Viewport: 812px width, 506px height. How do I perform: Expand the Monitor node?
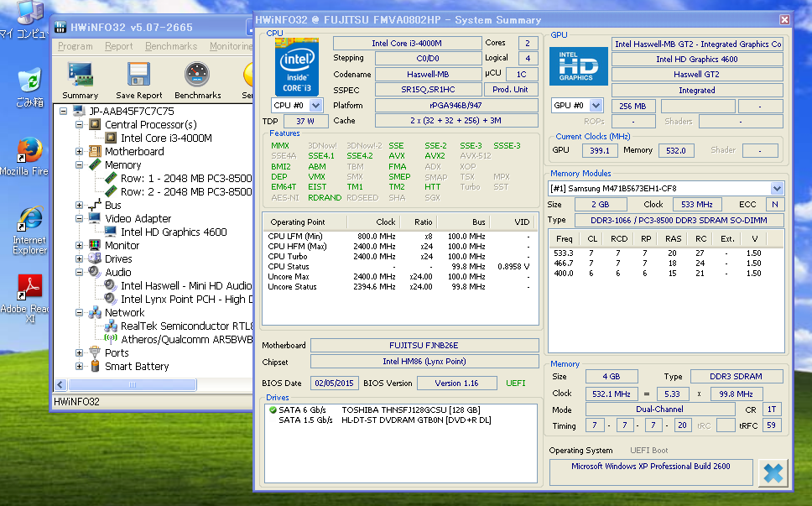click(79, 246)
